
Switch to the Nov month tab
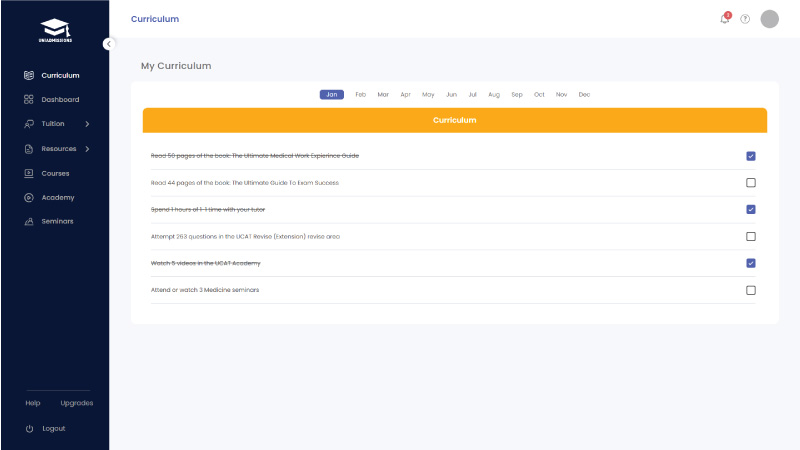(x=562, y=94)
